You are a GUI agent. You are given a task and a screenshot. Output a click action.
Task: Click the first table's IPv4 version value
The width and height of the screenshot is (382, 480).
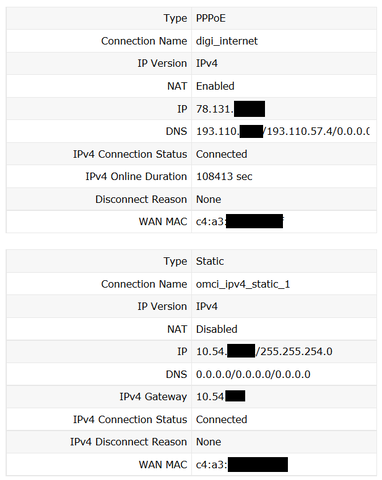207,63
